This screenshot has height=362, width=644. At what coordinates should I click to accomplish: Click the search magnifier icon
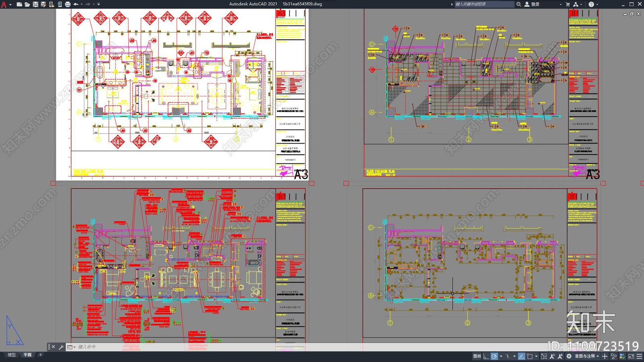(x=519, y=4)
